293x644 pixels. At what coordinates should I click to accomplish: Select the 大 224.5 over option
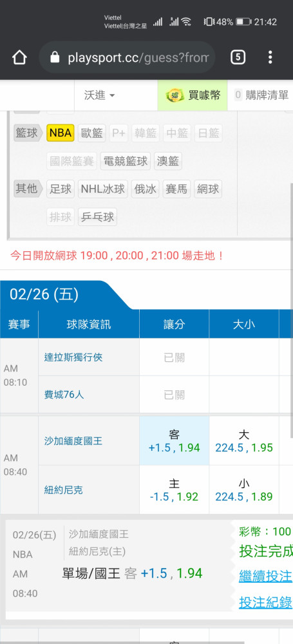point(244,440)
